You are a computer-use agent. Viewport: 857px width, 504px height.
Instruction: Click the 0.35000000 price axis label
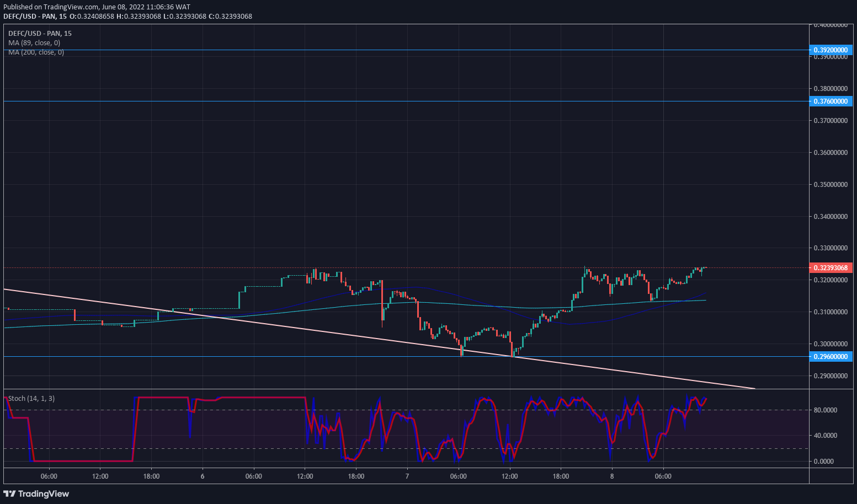point(831,184)
